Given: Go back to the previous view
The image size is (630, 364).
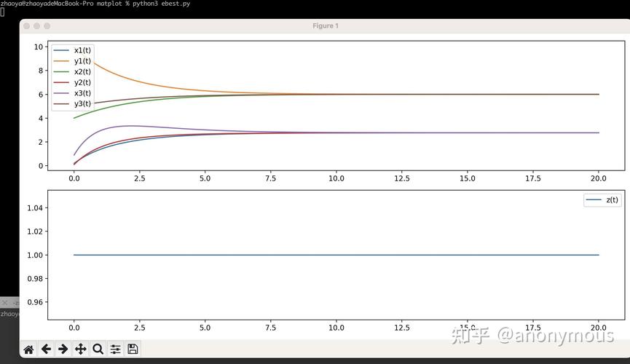Looking at the screenshot, I should click(x=46, y=349).
